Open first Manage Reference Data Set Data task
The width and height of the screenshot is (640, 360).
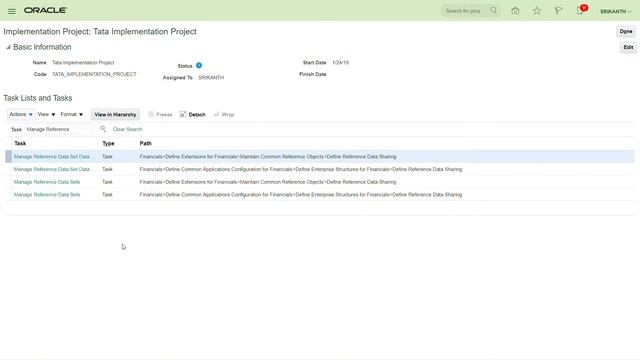click(54, 156)
